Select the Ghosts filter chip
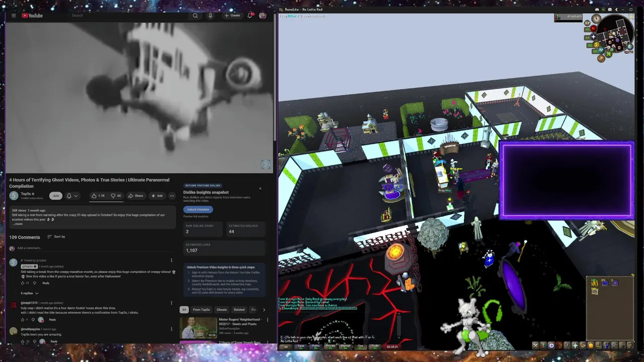 pyautogui.click(x=221, y=310)
